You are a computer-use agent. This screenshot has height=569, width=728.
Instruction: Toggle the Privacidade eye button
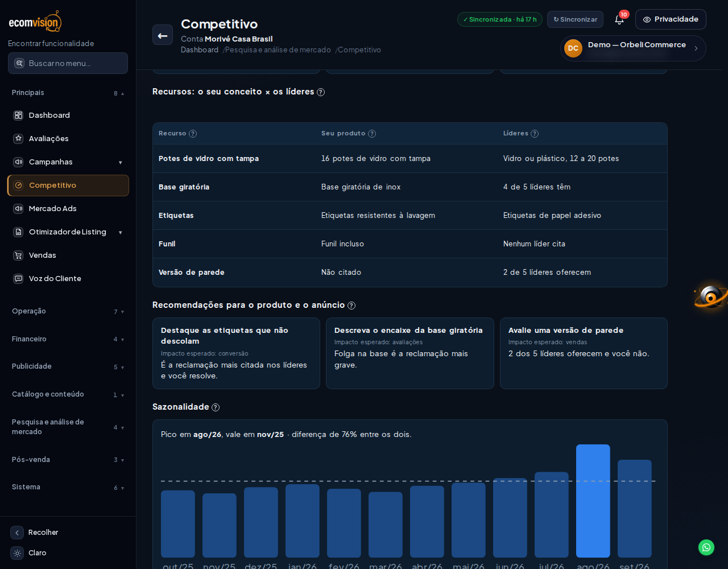[x=671, y=19]
